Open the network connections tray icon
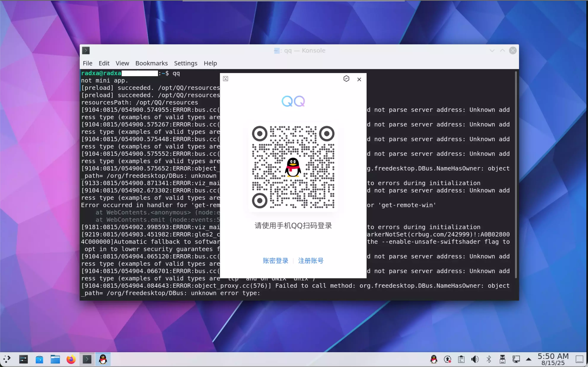The height and width of the screenshot is (367, 588). point(516,359)
